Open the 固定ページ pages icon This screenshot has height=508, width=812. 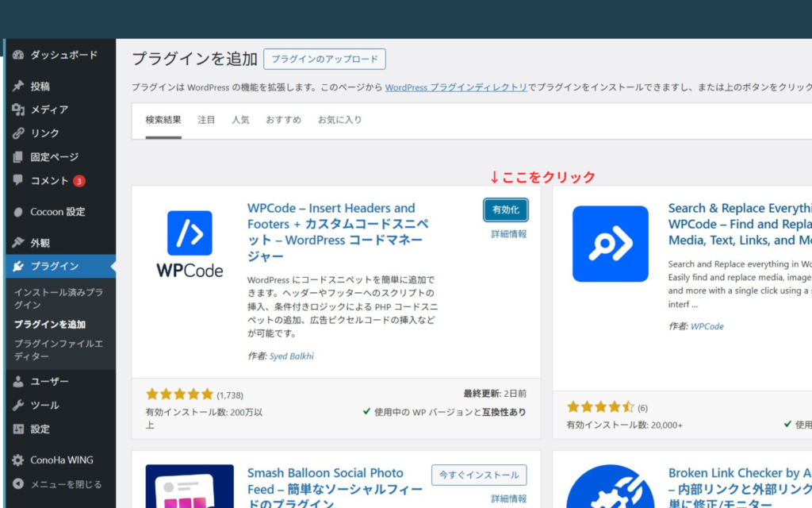tap(19, 156)
